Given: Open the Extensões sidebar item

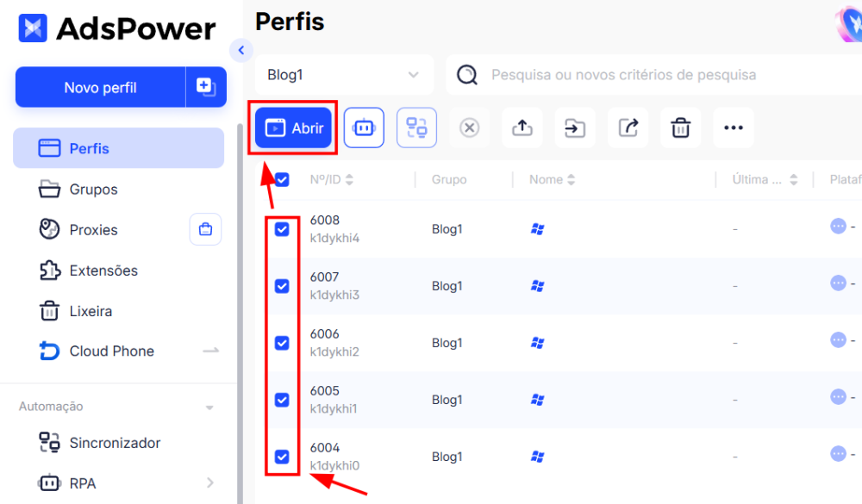Looking at the screenshot, I should [x=118, y=271].
